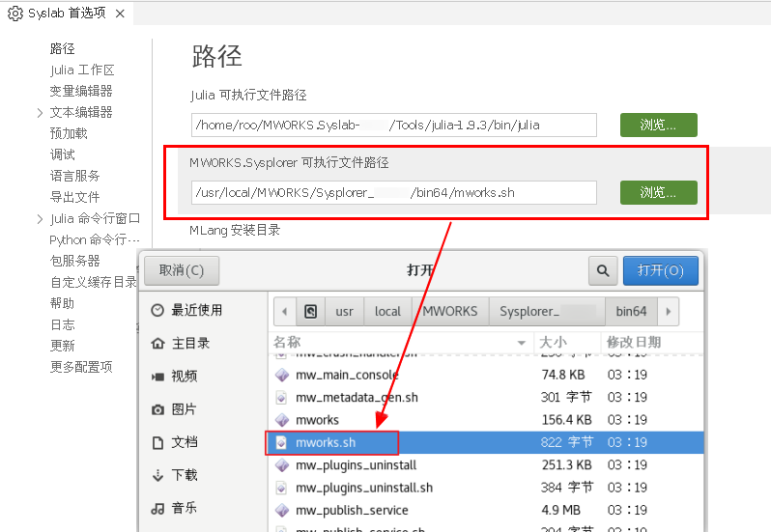The width and height of the screenshot is (771, 532).
Task: Select Julia 工作区 in settings list
Action: (x=82, y=70)
